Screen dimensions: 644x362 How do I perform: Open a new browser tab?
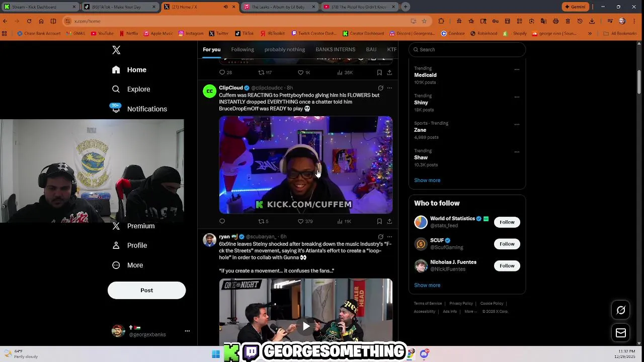point(406,7)
